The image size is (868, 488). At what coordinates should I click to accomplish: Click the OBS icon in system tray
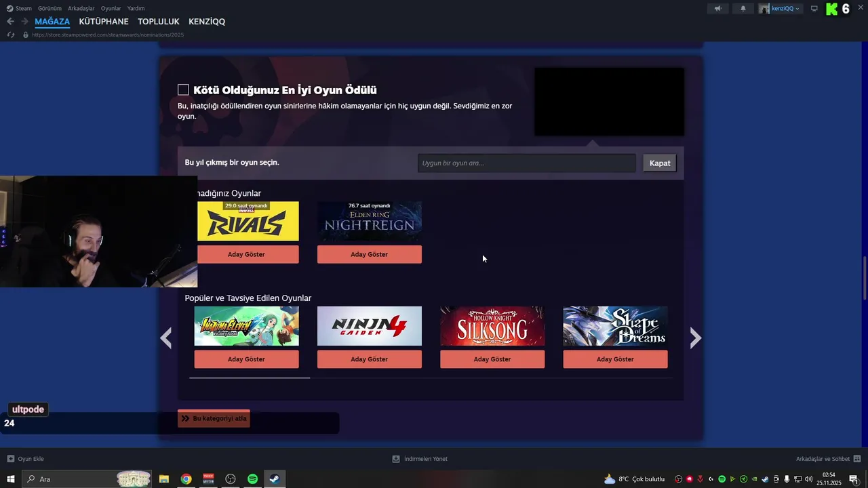click(678, 479)
